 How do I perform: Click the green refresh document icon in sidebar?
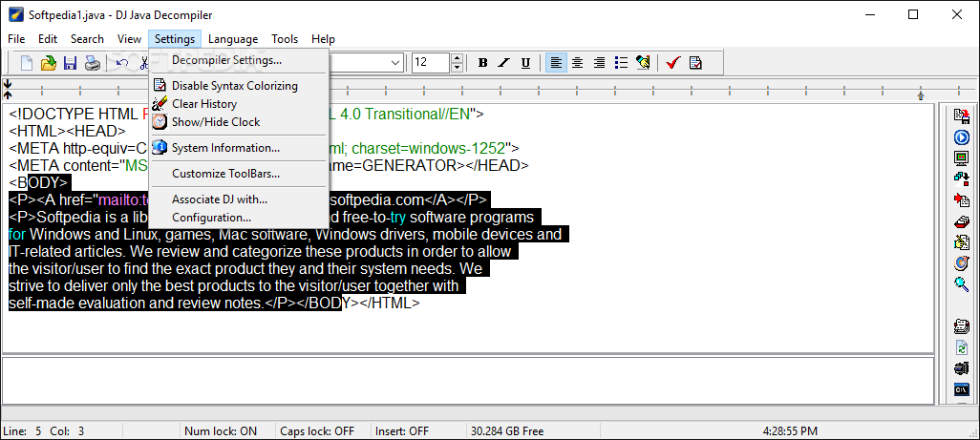click(x=961, y=347)
